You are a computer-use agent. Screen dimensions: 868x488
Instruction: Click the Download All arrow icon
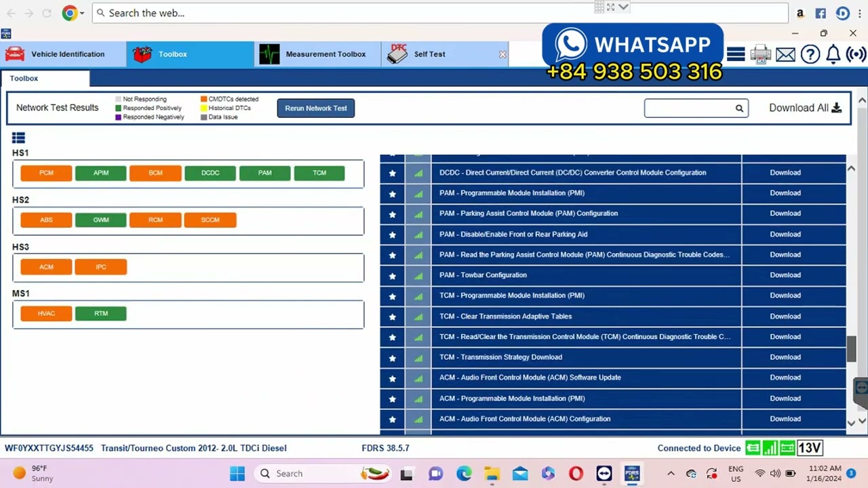[836, 108]
